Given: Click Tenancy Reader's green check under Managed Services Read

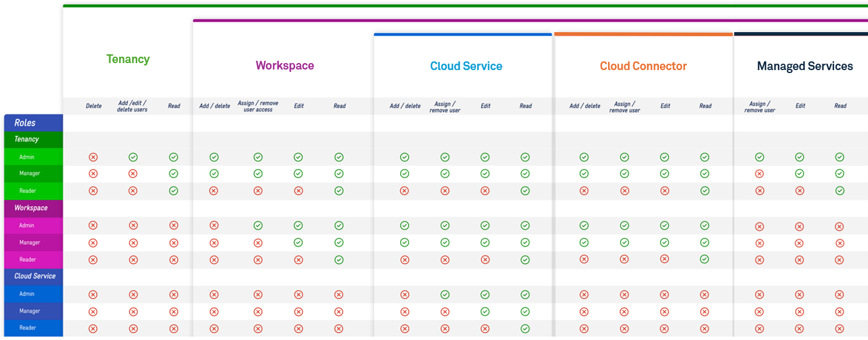Looking at the screenshot, I should pos(839,190).
